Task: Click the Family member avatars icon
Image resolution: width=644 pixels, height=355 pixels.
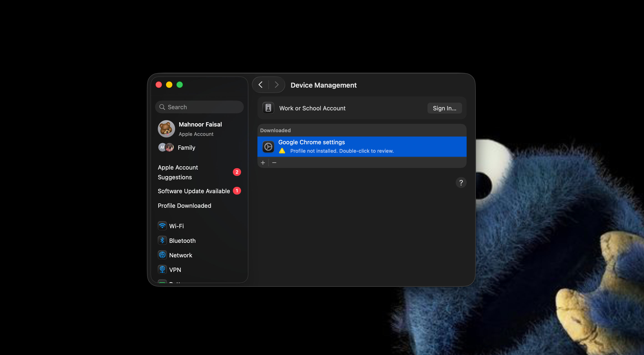Action: [166, 147]
